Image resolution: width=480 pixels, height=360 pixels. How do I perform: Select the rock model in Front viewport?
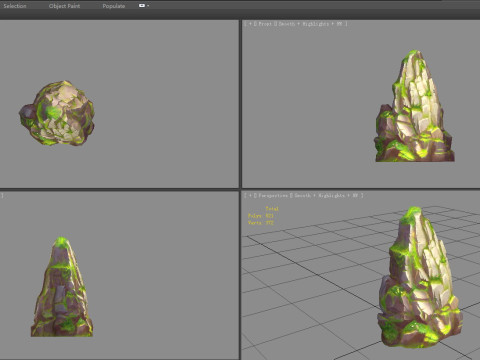414,106
